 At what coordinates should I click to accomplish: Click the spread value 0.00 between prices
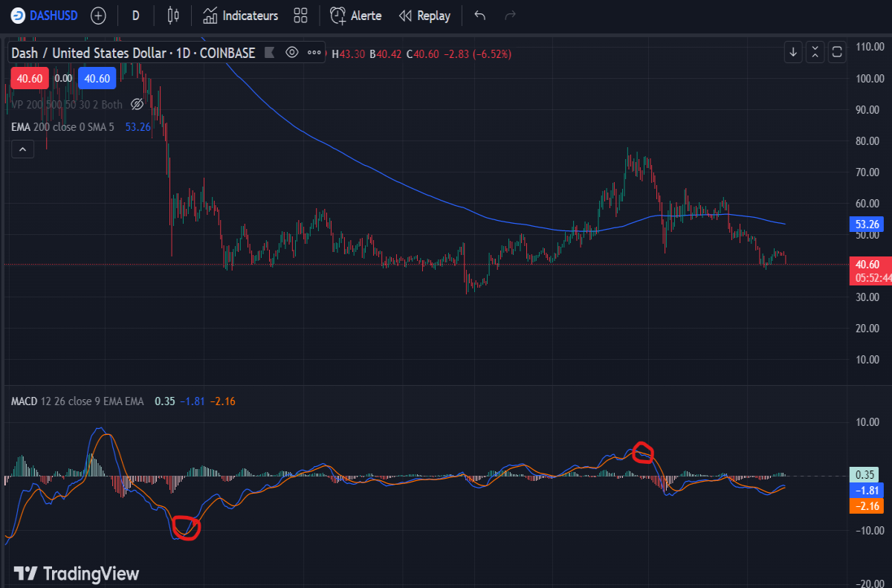click(64, 79)
